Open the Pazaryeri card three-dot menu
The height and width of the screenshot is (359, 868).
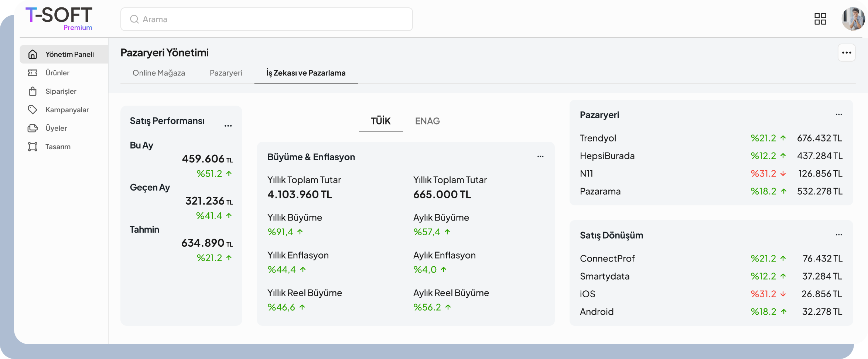(x=838, y=114)
